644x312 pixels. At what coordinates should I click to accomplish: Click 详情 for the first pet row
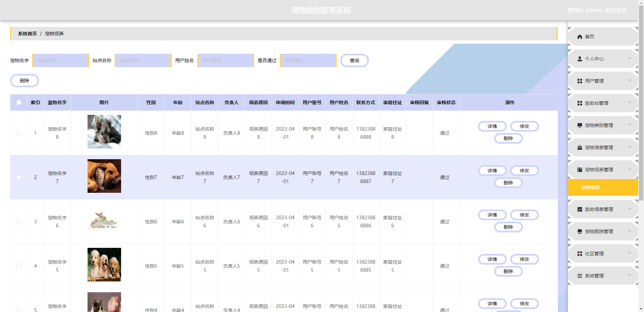click(492, 126)
